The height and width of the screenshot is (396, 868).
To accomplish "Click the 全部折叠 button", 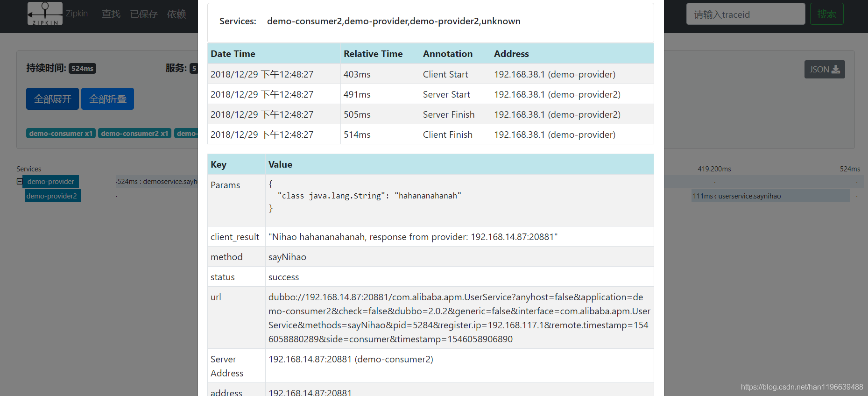I will click(107, 99).
